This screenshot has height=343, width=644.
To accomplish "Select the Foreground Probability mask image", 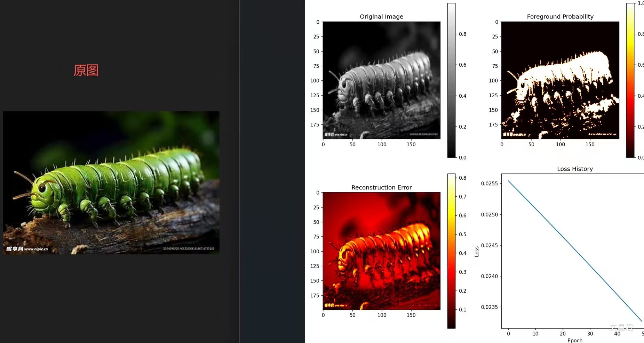I will coord(560,80).
